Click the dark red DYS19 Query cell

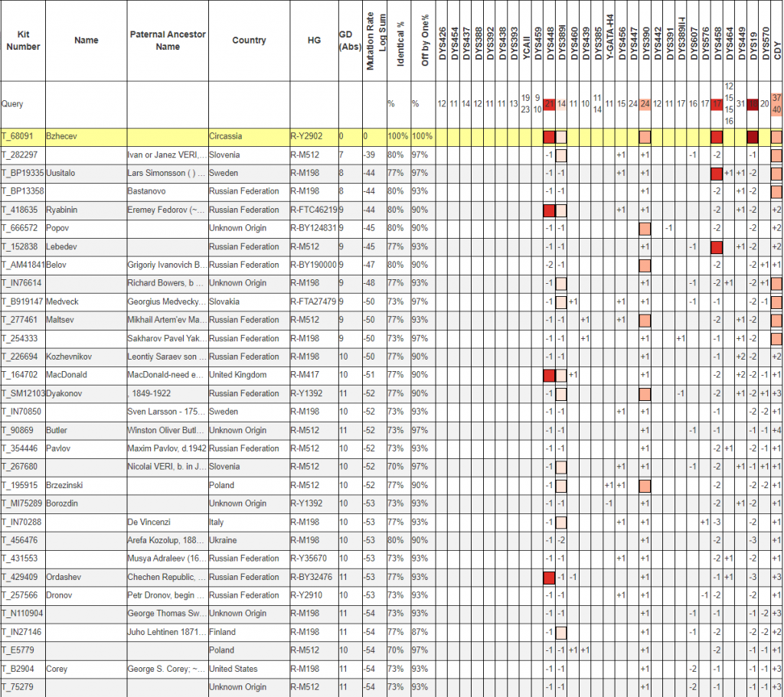click(x=753, y=103)
